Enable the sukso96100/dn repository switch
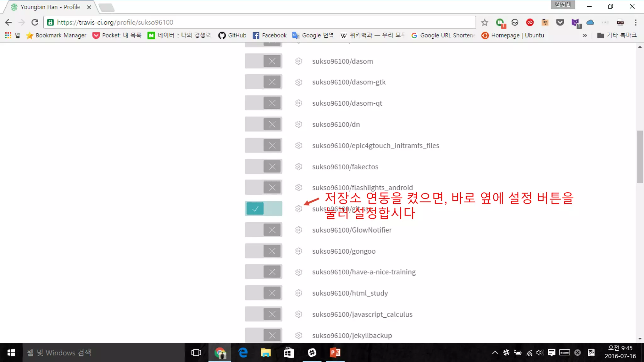Viewport: 644px width, 362px height. pos(264,124)
